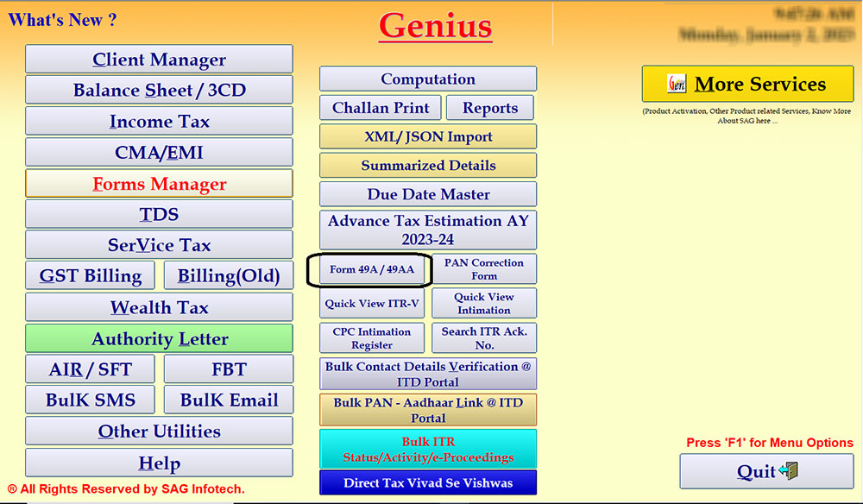This screenshot has height=504, width=863.
Task: Open the Authority Letter section
Action: [x=159, y=337]
